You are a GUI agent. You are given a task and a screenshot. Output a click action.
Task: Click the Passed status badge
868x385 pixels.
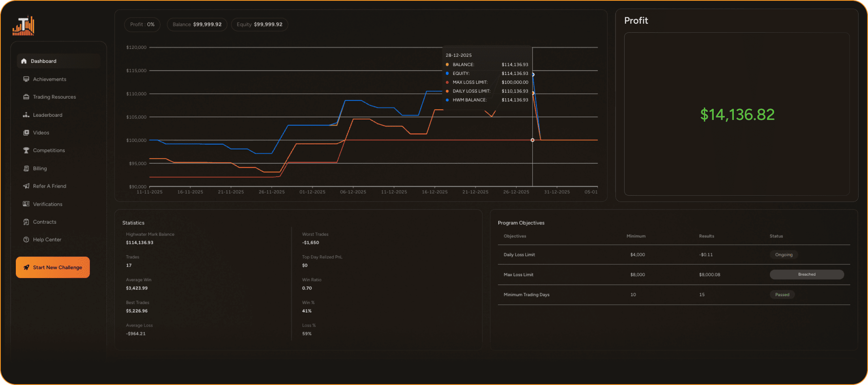(782, 295)
